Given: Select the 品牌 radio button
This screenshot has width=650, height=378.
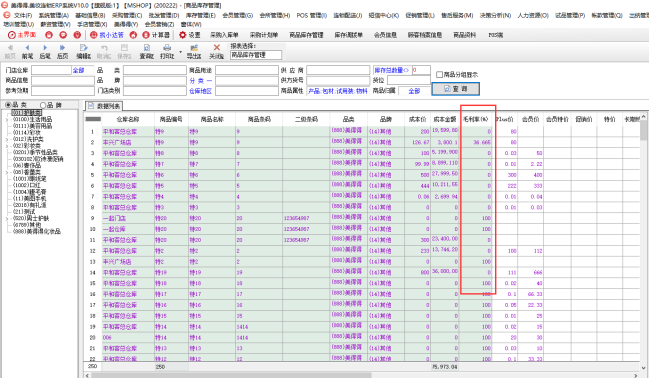Looking at the screenshot, I should pos(43,105).
